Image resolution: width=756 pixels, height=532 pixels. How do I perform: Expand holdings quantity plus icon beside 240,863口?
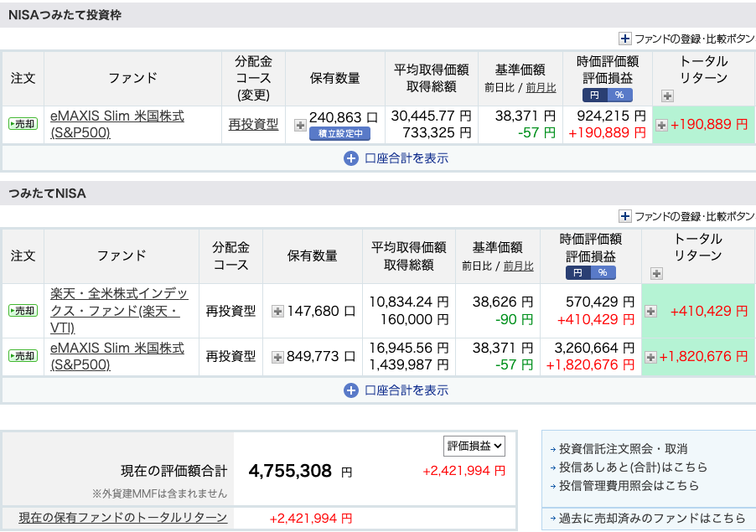(x=300, y=126)
